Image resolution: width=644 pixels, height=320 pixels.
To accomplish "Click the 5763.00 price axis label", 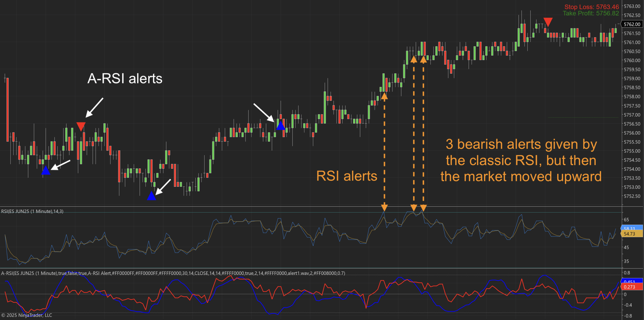I will (x=632, y=6).
